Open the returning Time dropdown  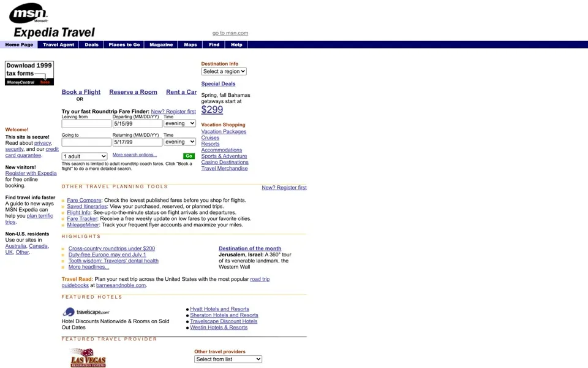(x=179, y=142)
